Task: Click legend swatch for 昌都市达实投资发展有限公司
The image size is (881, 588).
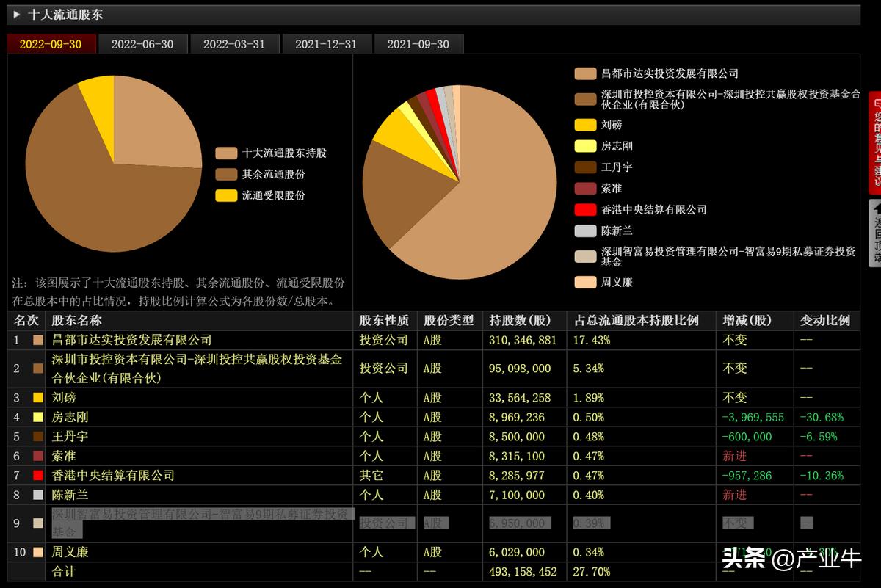Action: tap(585, 73)
